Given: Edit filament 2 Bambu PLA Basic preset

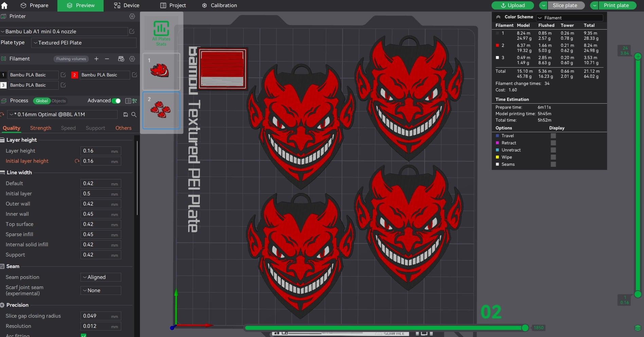Looking at the screenshot, I should [x=135, y=75].
